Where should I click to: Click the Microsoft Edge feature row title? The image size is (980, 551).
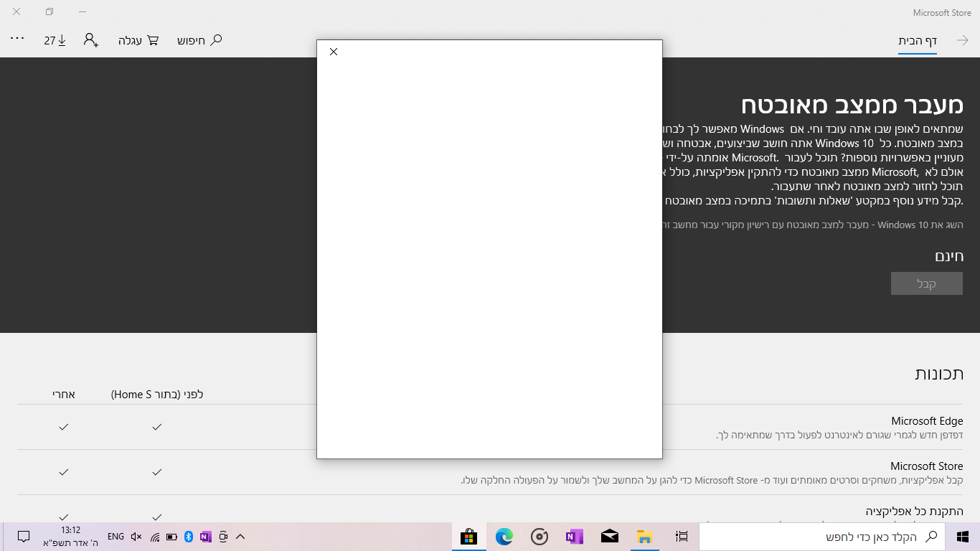point(927,421)
